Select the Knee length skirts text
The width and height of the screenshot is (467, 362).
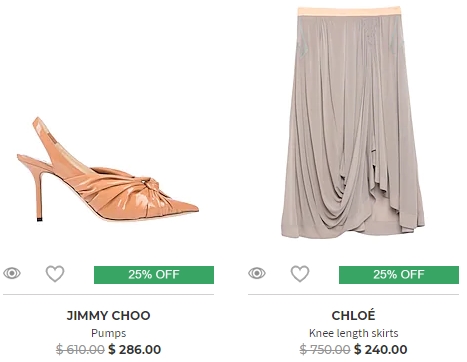[x=353, y=333]
